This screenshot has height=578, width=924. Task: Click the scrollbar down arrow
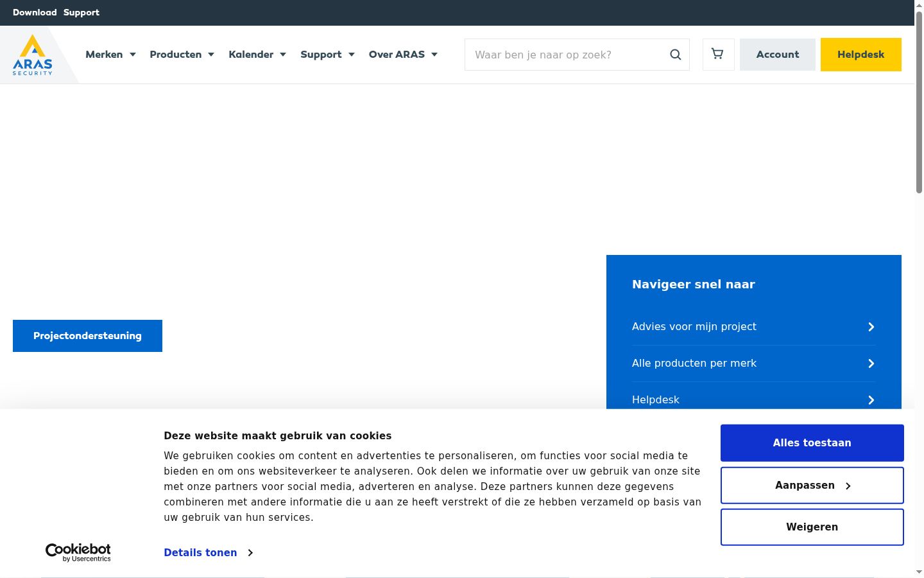[919, 572]
